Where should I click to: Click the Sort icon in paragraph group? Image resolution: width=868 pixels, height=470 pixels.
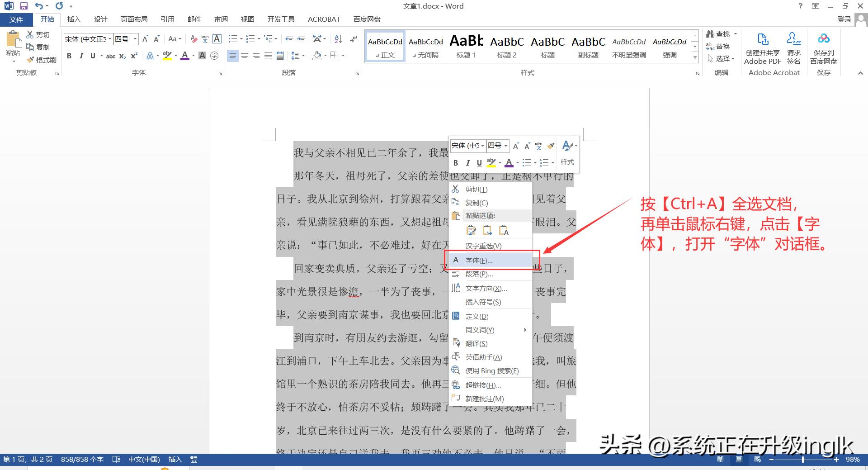click(x=338, y=39)
